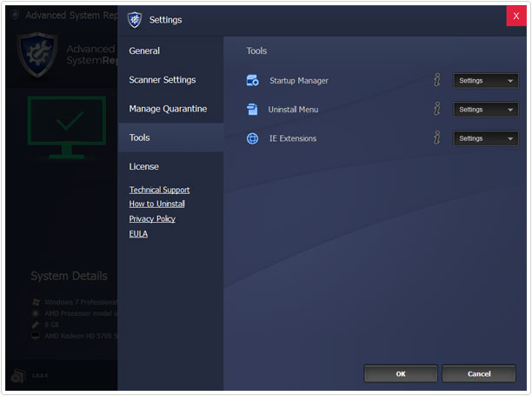Viewport: 532px width, 396px height.
Task: Show info for IE Extensions
Action: click(437, 138)
